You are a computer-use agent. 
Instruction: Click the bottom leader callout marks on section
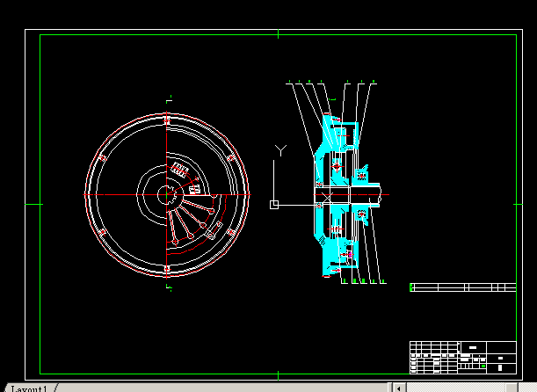point(364,281)
